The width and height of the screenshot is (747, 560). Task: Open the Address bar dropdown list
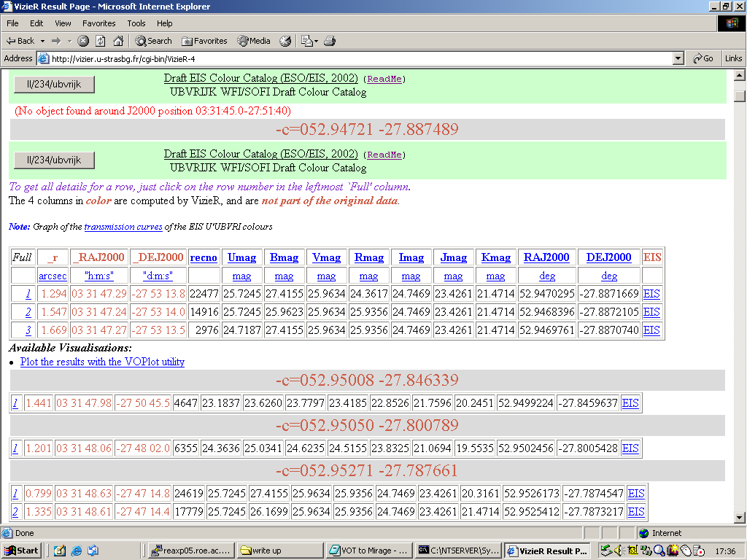(678, 58)
